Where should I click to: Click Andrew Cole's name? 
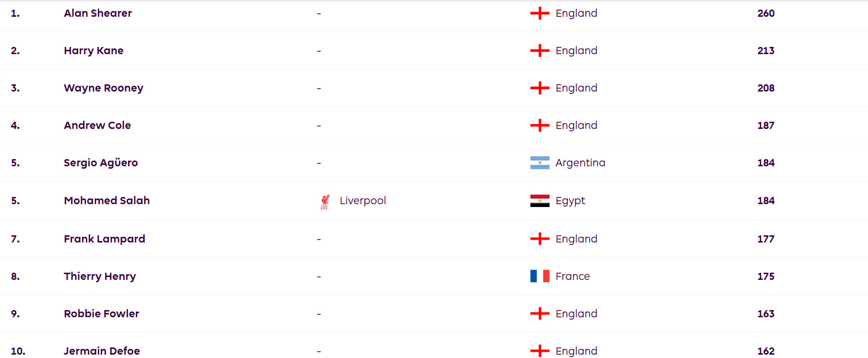click(x=97, y=126)
